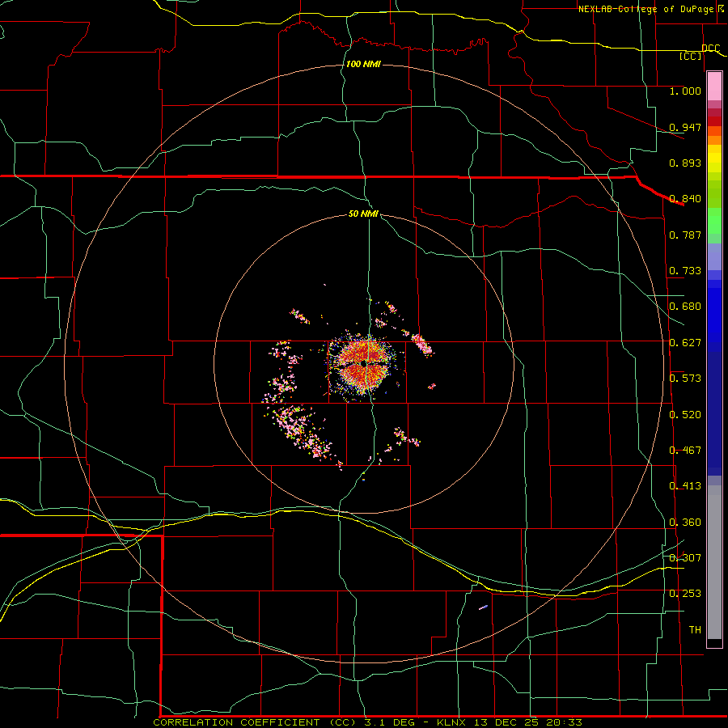Click the 0.627 color scale value
Viewport: 728px width, 728px height.
pyautogui.click(x=685, y=343)
